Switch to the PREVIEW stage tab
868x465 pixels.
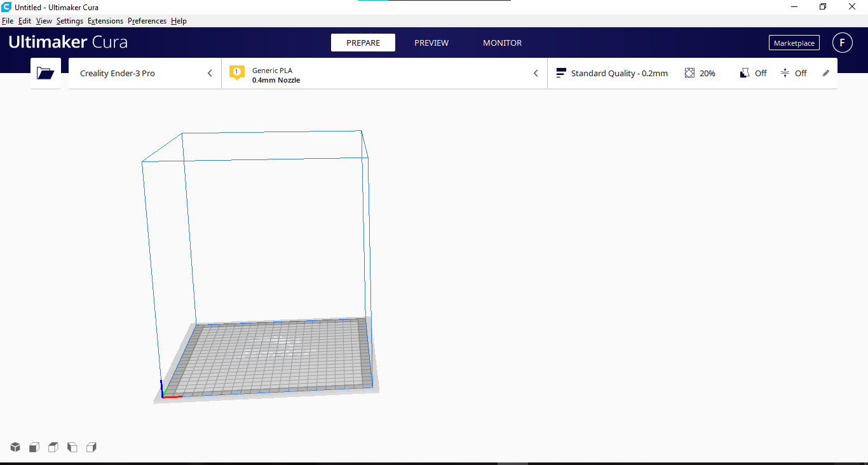[x=431, y=43]
